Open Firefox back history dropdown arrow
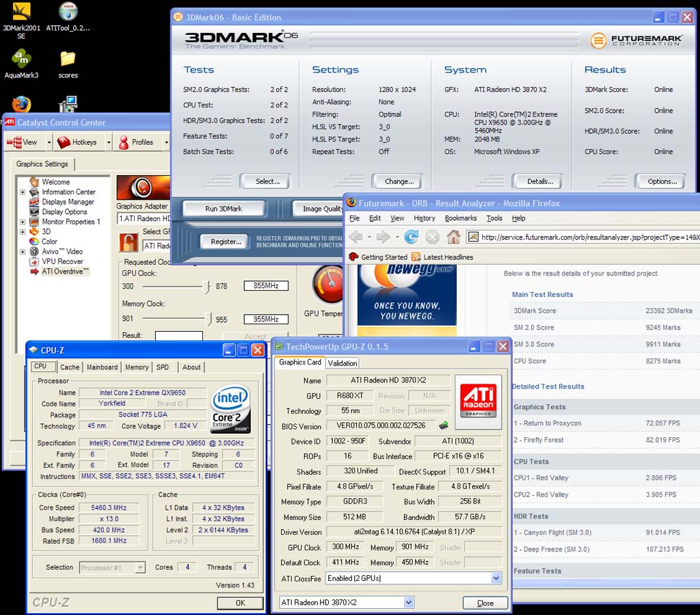This screenshot has width=700, height=615. coord(369,237)
